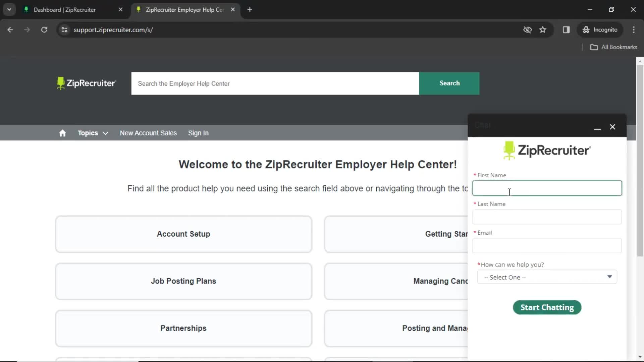Click on the First Name input field
Viewport: 644px width, 362px height.
pyautogui.click(x=548, y=188)
